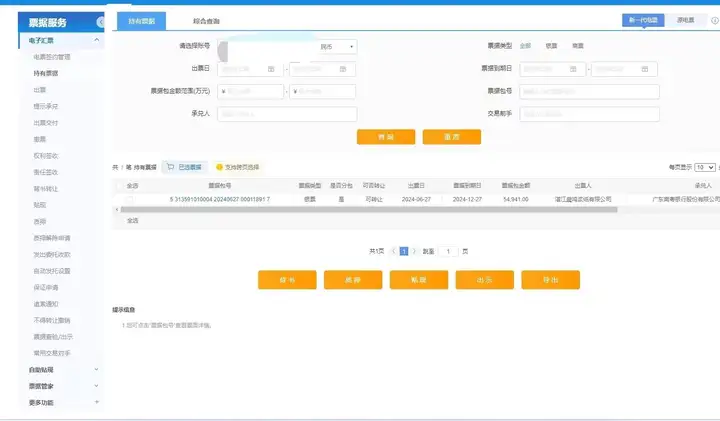Open calendar icon of 票据到期日 end date
The height and width of the screenshot is (421, 720).
(645, 69)
